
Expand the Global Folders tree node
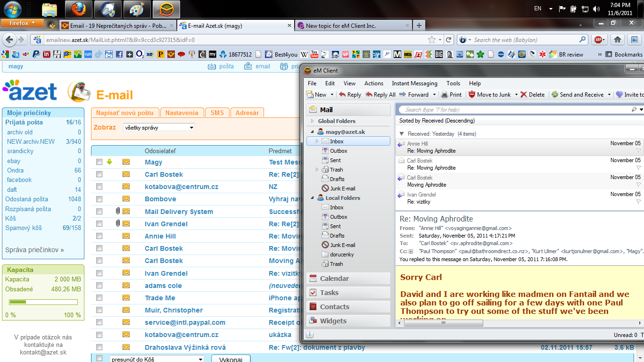click(312, 121)
